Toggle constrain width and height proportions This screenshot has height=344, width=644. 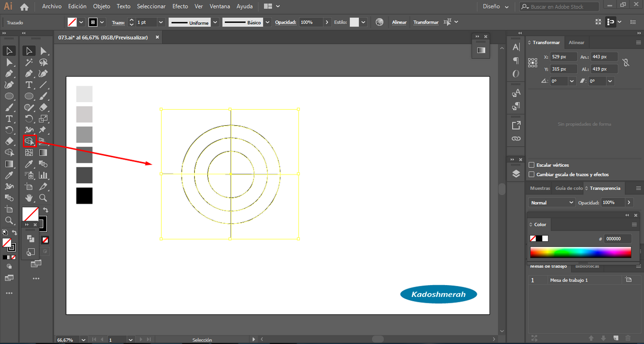coord(625,63)
